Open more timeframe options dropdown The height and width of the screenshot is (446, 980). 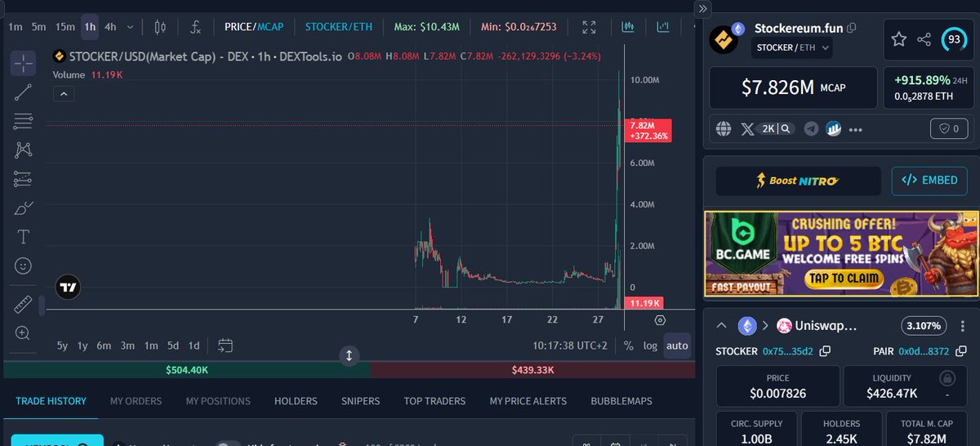coord(131,27)
